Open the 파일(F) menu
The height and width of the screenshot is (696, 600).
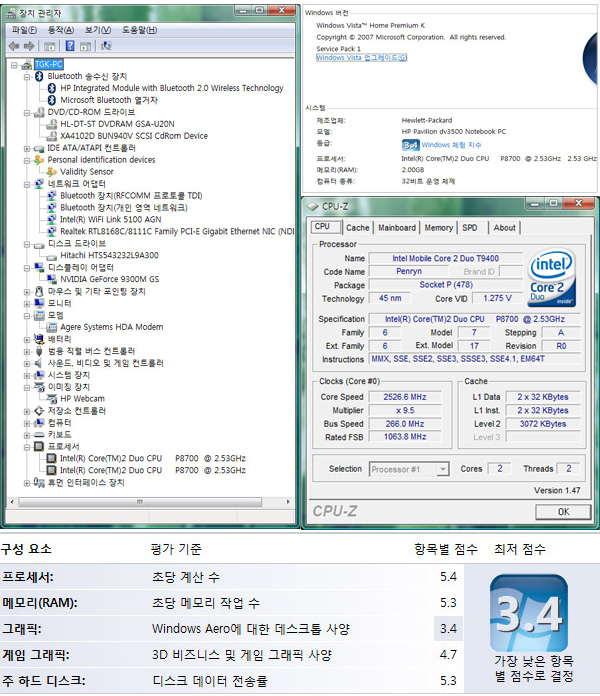coord(24,30)
